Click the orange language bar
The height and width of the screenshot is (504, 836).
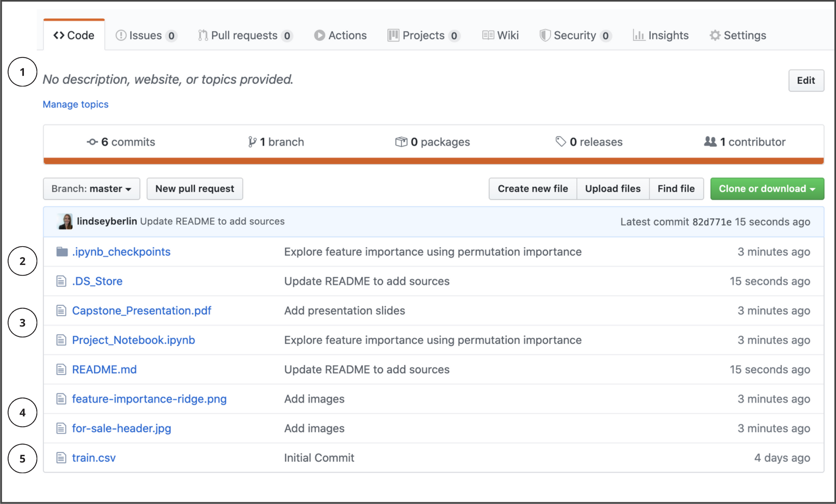point(433,161)
